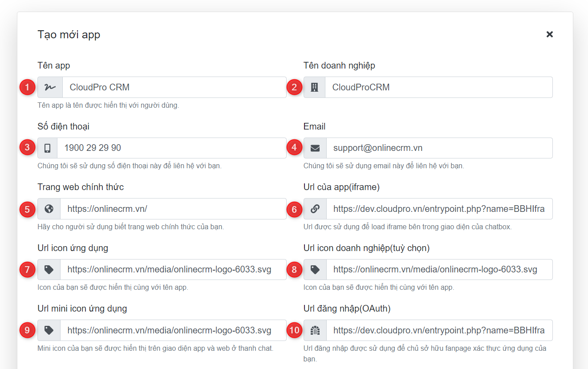
Task: Click hint 'Tên app là tên được hiển thị với người dùng.'
Action: tap(108, 105)
